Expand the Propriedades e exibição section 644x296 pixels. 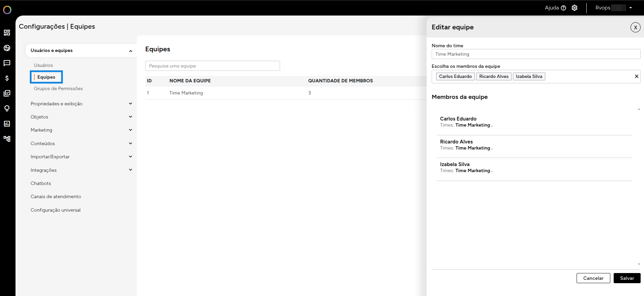coord(130,104)
